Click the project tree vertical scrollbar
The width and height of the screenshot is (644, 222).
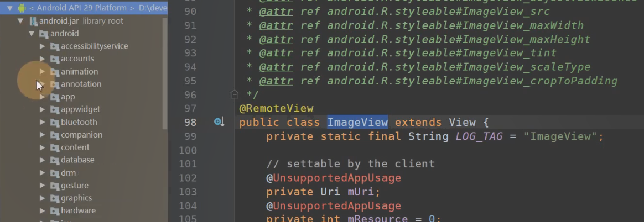pos(165,73)
